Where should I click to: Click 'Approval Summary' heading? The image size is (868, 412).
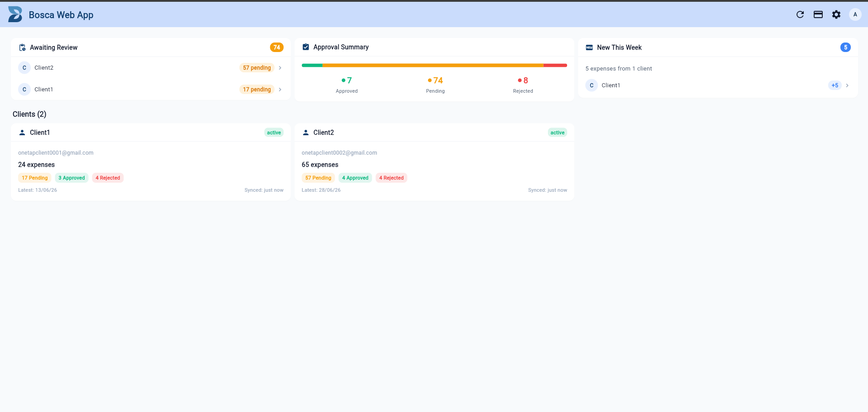tap(341, 47)
